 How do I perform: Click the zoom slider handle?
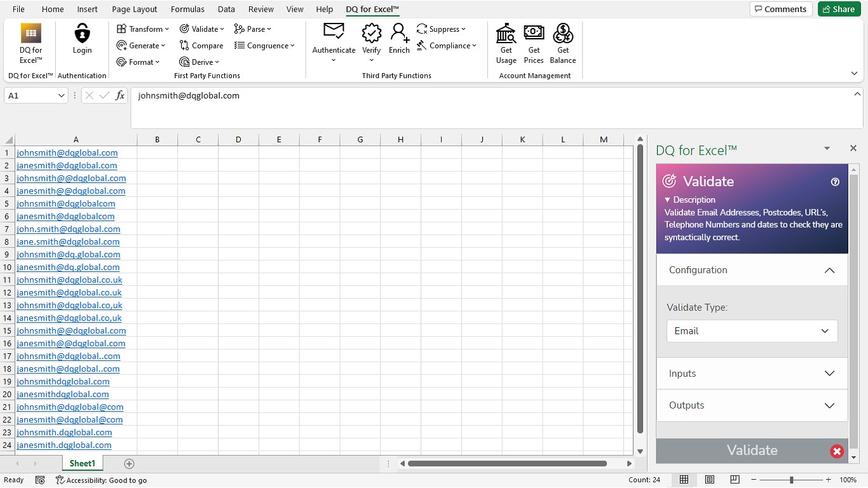pos(791,480)
